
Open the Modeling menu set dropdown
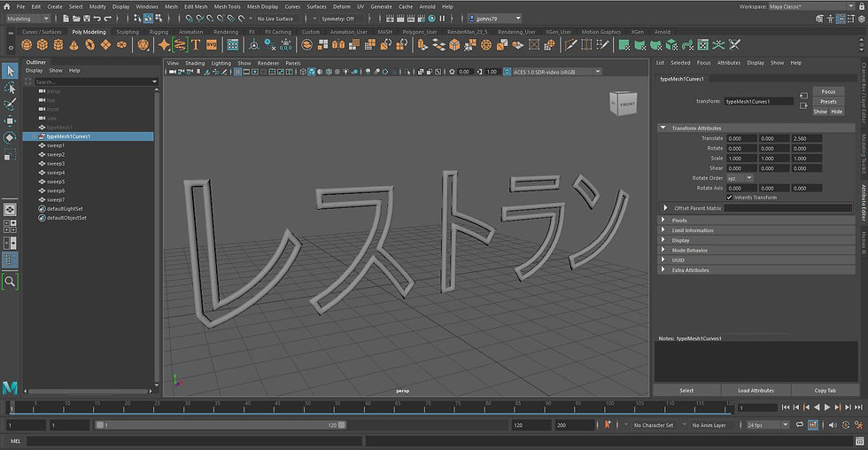tap(27, 19)
